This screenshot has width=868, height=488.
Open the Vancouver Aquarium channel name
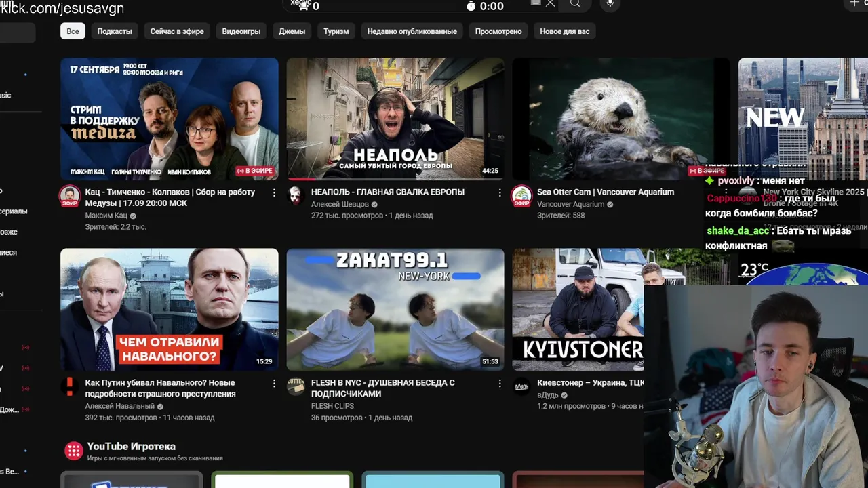(x=570, y=204)
